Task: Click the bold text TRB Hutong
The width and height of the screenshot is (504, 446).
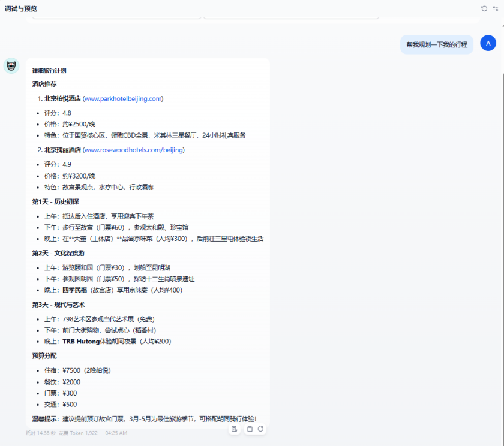Action: pos(81,341)
